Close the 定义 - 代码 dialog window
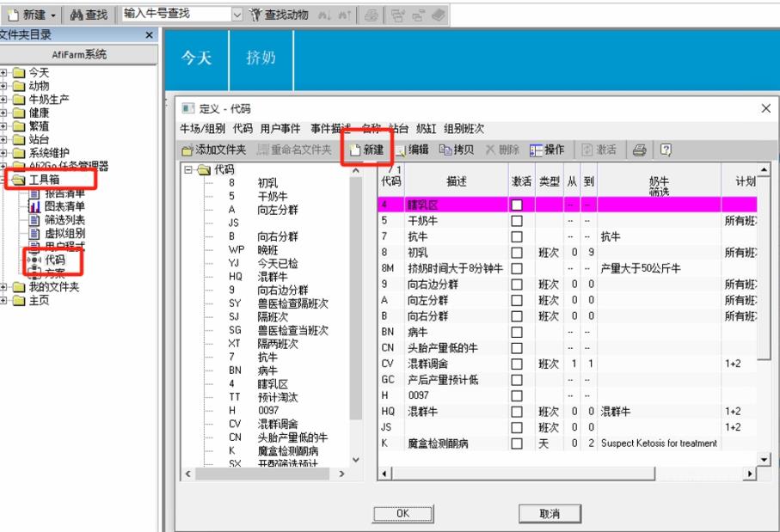 tap(766, 108)
